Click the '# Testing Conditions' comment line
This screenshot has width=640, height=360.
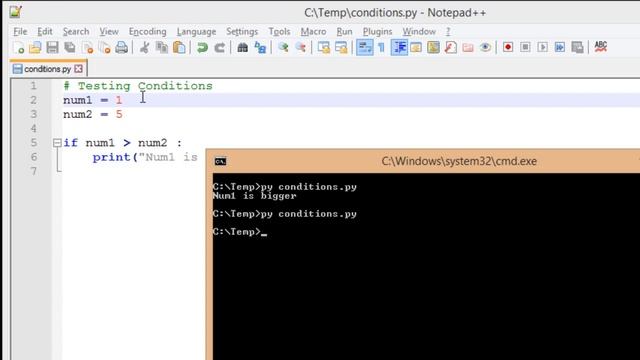[138, 86]
